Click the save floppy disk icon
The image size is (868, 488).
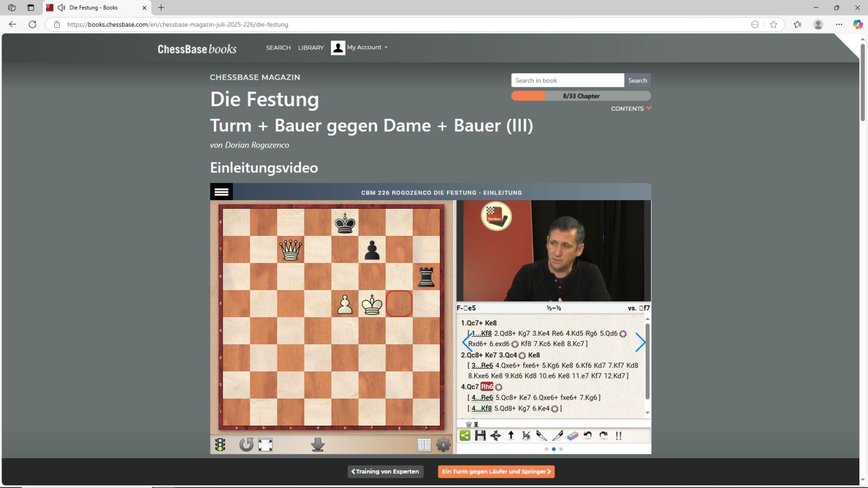[480, 435]
